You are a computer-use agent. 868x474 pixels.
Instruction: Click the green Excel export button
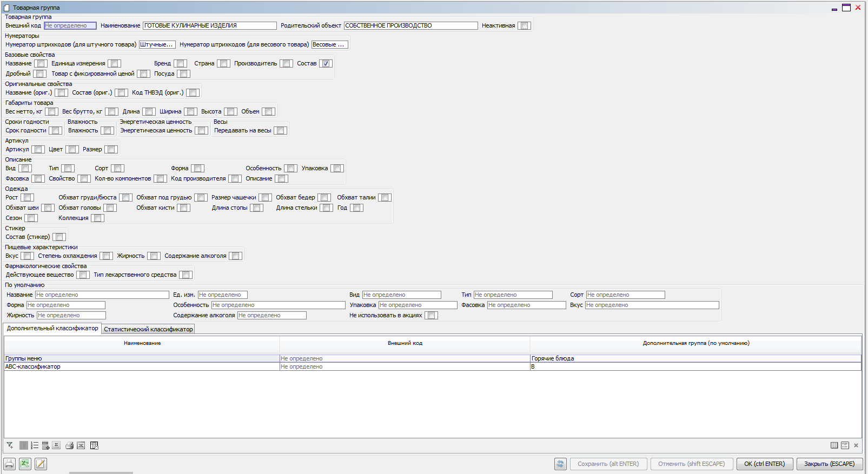click(x=25, y=464)
